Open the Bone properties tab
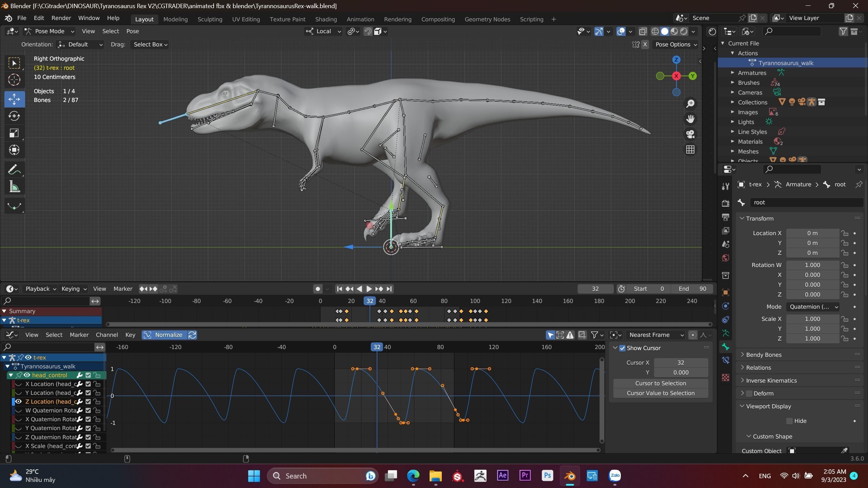868x488 pixels. (726, 347)
